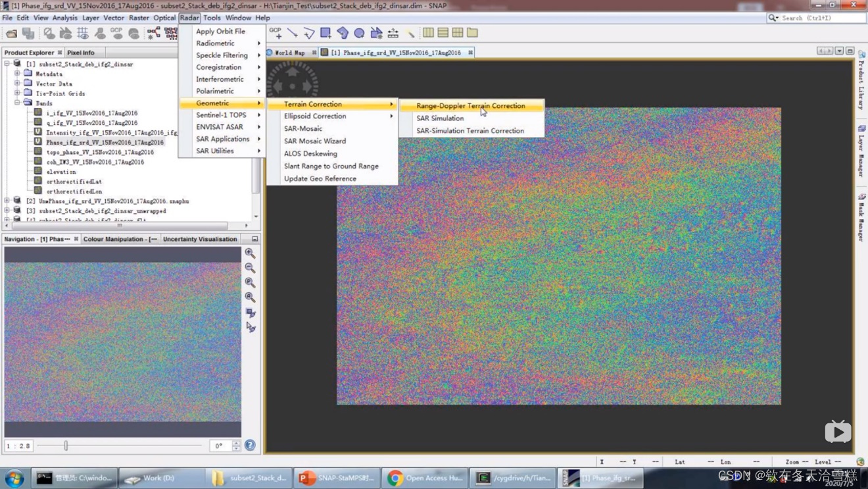This screenshot has height=489, width=868.
Task: Open the Radiometric submenu
Action: coord(222,43)
